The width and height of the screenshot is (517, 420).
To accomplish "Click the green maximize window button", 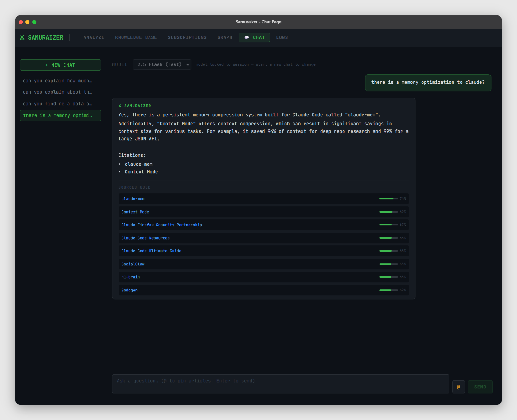I will click(x=34, y=22).
